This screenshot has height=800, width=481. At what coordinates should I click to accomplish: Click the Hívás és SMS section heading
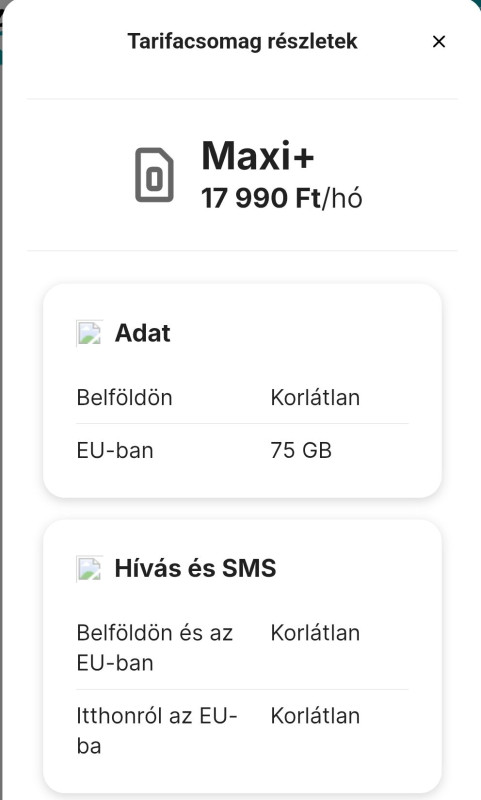coord(195,568)
